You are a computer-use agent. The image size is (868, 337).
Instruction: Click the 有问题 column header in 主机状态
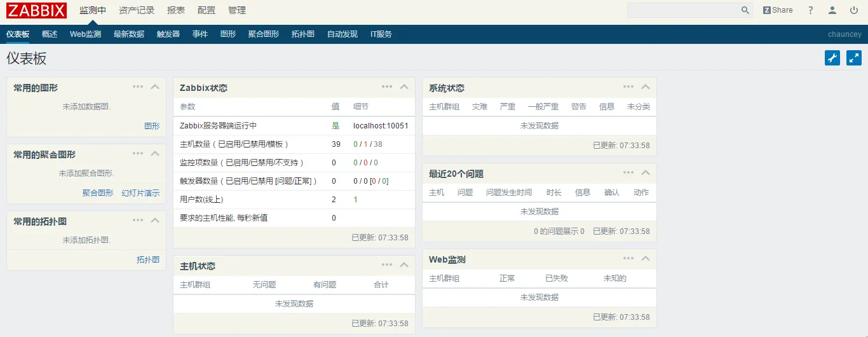click(325, 285)
